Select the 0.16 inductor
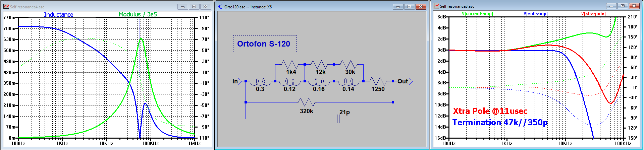Image resolution: width=644 pixels, height=150 pixels. coord(319,82)
